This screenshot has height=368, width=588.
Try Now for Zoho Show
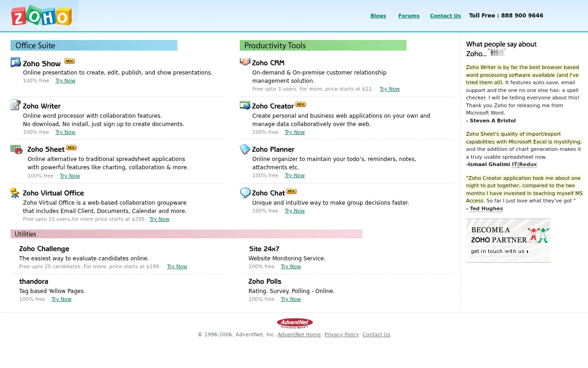click(65, 81)
